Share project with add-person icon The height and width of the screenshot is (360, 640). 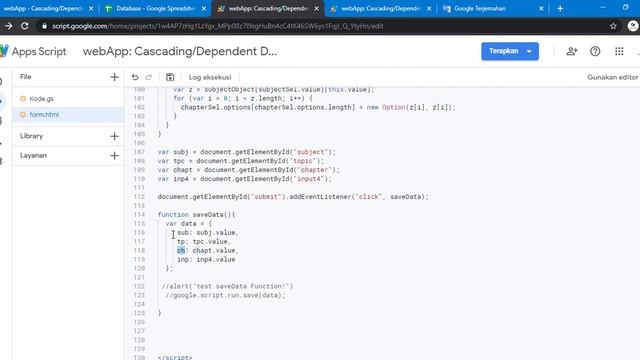point(572,51)
